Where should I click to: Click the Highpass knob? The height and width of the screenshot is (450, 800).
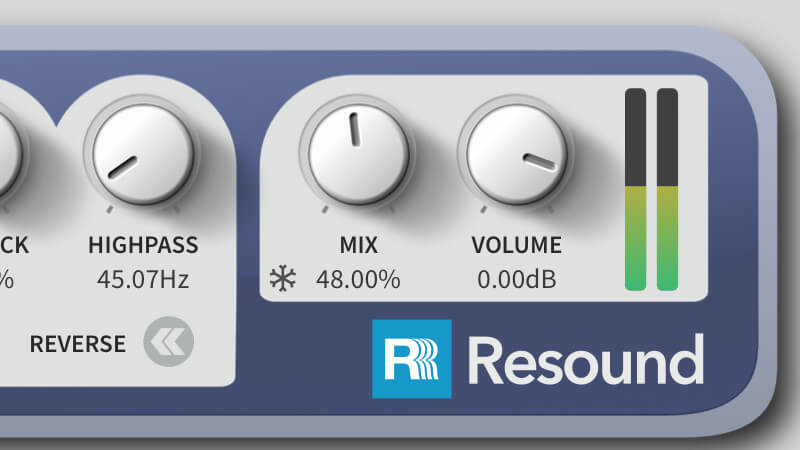point(143,154)
